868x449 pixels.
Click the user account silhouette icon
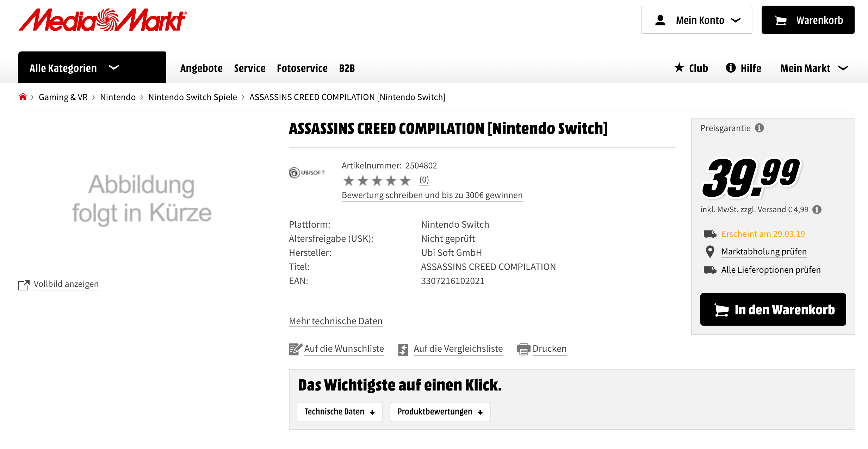660,20
